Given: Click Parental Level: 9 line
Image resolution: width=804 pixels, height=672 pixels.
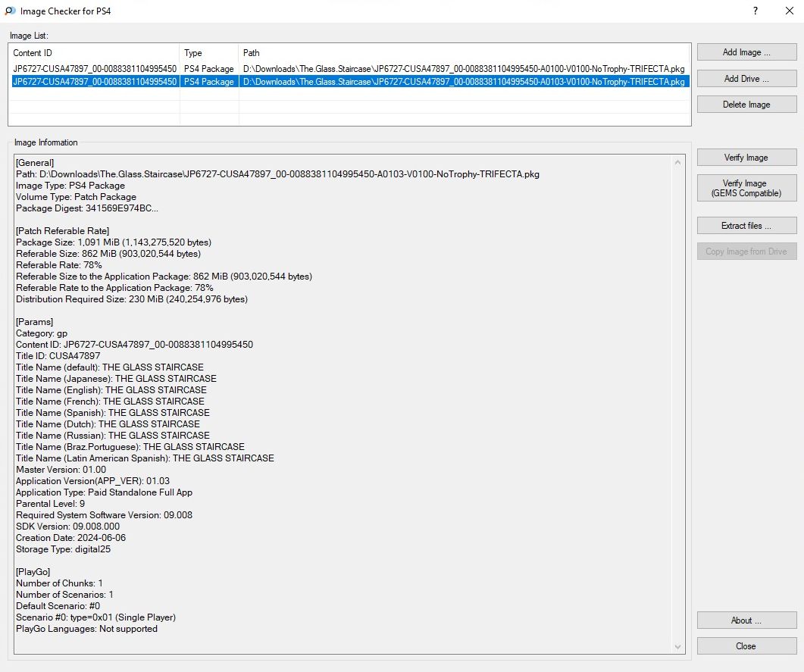Looking at the screenshot, I should [50, 504].
